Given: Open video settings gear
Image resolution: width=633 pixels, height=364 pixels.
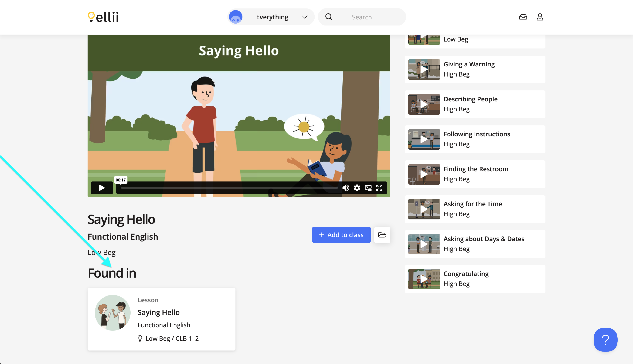Looking at the screenshot, I should tap(357, 188).
